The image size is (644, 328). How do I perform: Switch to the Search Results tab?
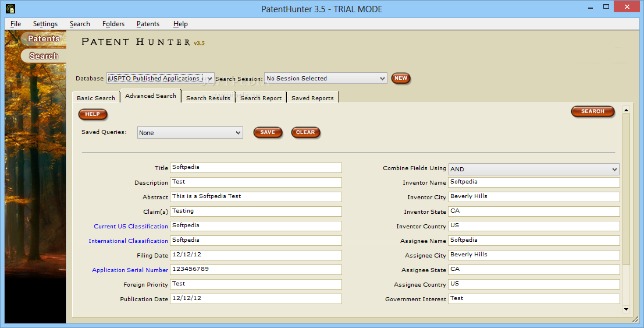click(208, 98)
